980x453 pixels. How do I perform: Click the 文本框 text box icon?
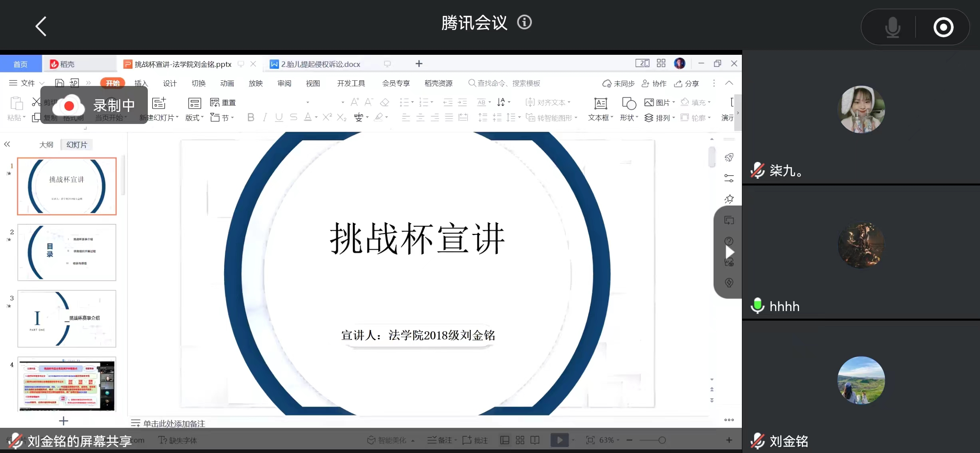pyautogui.click(x=600, y=104)
